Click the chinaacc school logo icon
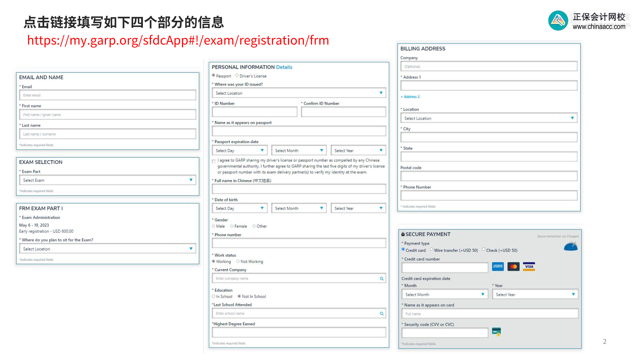This screenshot has width=644, height=362. click(x=558, y=20)
